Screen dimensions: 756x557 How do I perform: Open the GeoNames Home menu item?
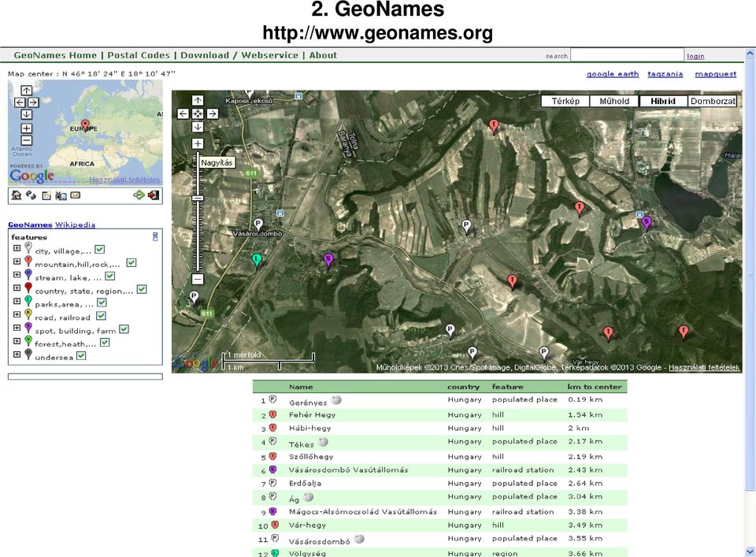pos(55,55)
